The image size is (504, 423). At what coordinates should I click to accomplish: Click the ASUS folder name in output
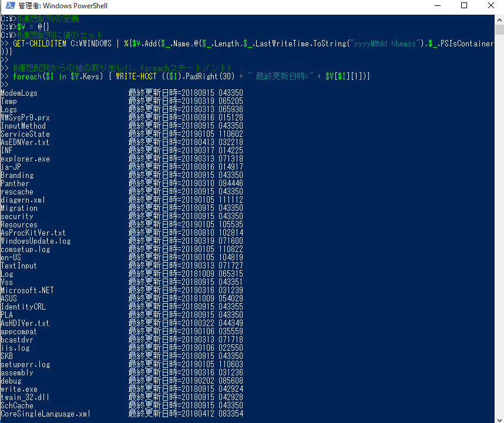[8, 298]
